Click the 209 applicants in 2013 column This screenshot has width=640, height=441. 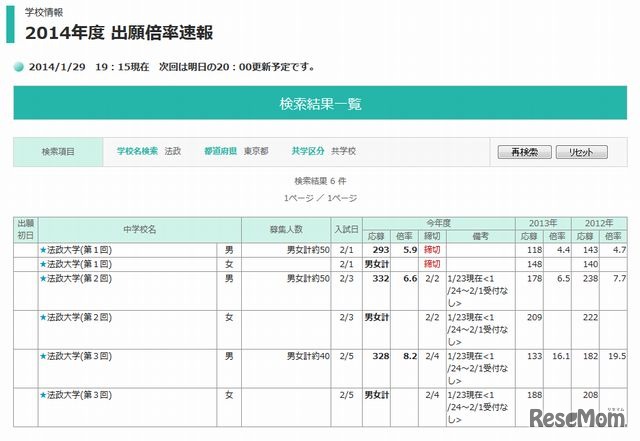[x=534, y=317]
